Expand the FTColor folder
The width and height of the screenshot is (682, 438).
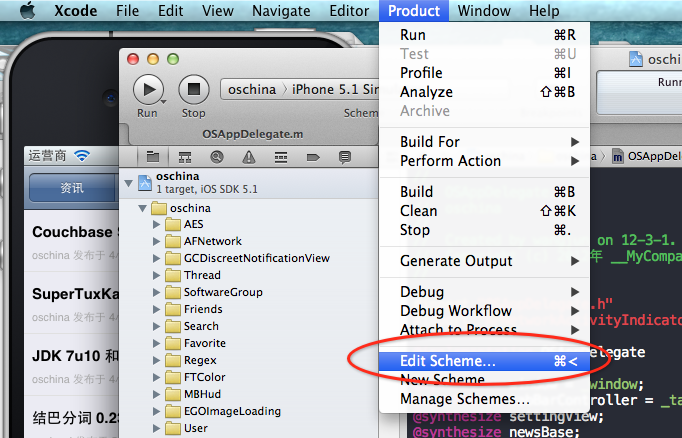coord(156,377)
